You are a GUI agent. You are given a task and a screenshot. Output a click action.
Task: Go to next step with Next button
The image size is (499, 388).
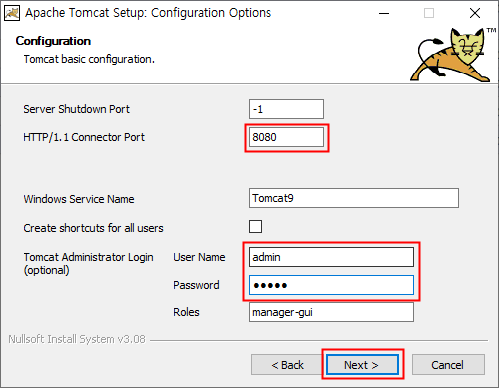362,365
